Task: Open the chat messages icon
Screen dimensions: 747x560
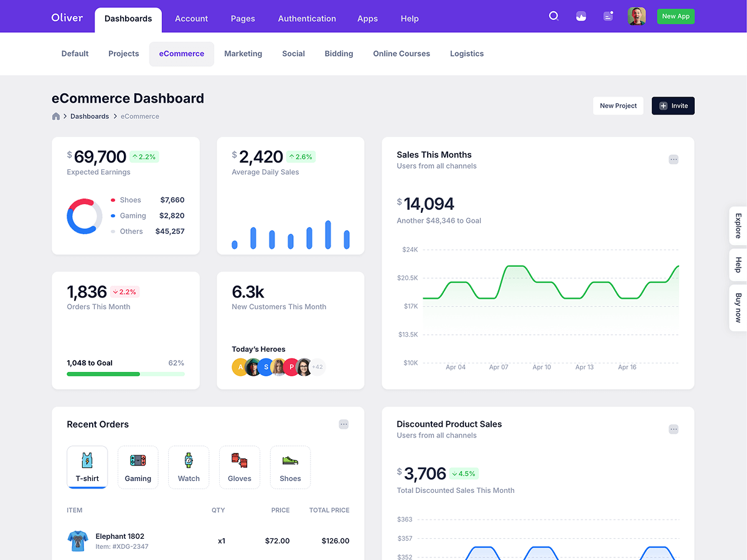Action: [608, 16]
